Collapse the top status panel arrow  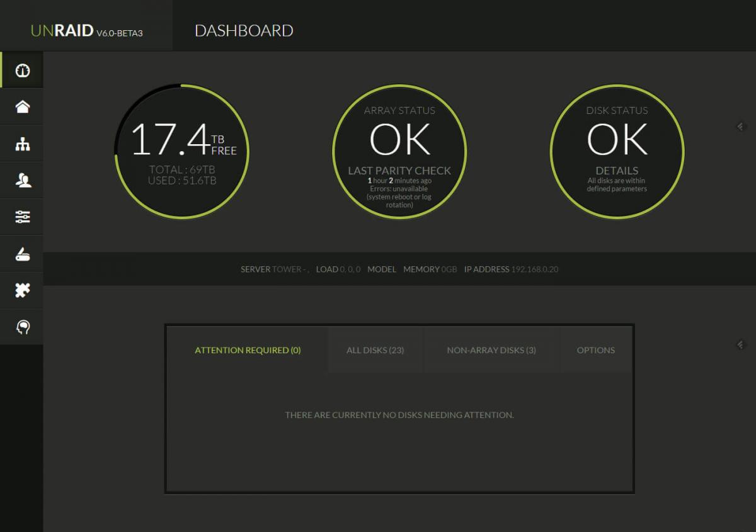pos(740,127)
